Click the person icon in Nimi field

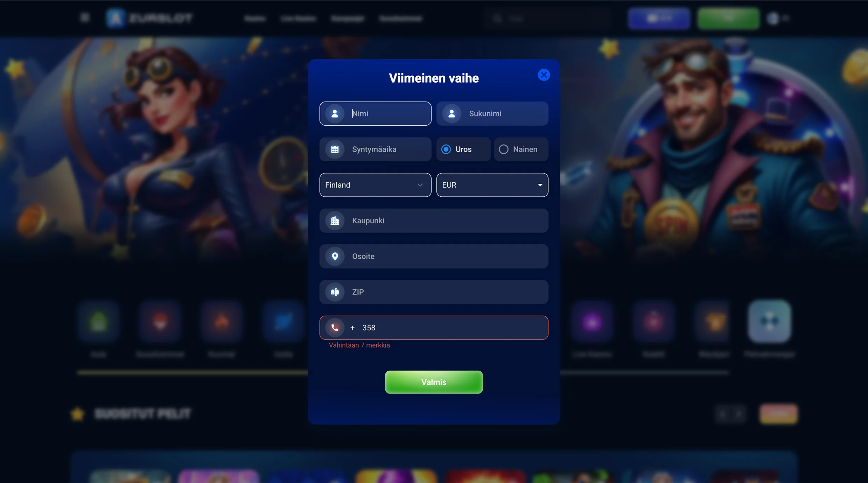[x=335, y=113]
